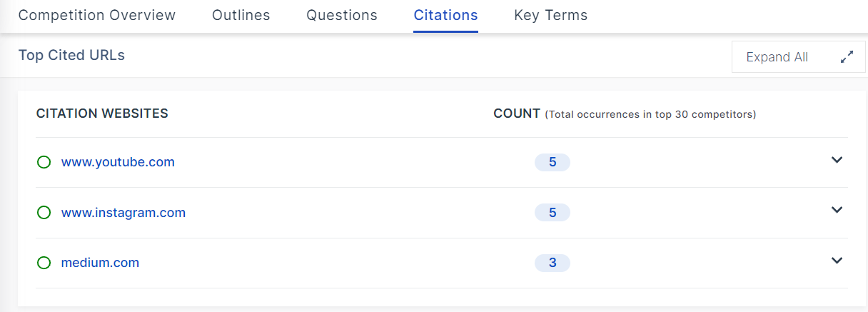Open the www.youtube.com link
Screen dimensions: 868x312
pos(118,162)
